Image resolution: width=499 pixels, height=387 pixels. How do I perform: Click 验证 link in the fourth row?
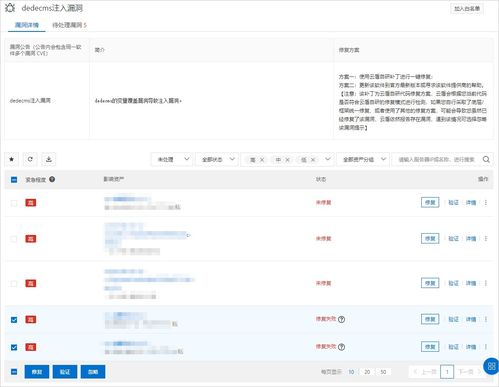tap(453, 319)
